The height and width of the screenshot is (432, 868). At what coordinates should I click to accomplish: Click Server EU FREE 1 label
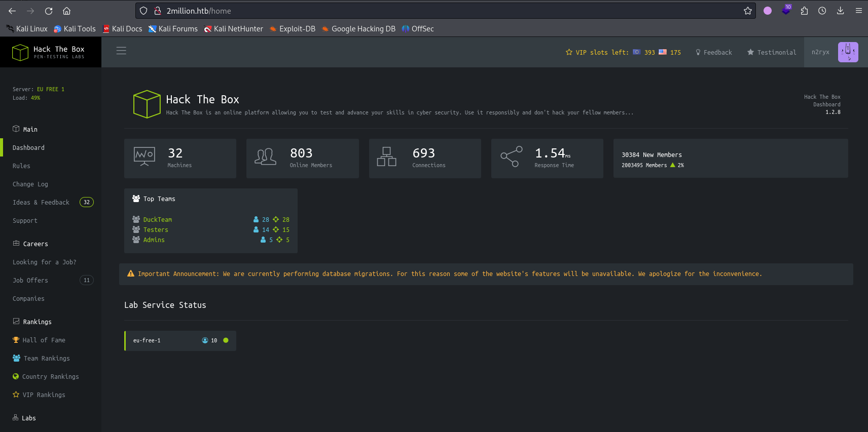click(x=39, y=89)
